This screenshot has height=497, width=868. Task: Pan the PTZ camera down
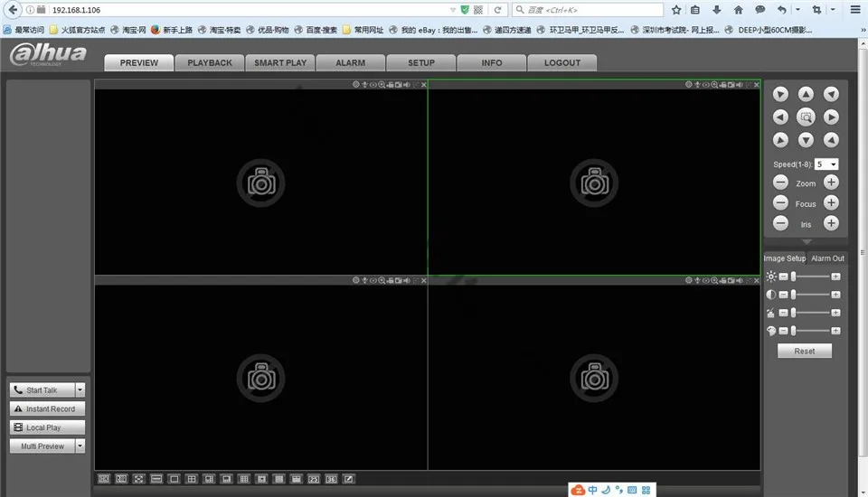(806, 140)
